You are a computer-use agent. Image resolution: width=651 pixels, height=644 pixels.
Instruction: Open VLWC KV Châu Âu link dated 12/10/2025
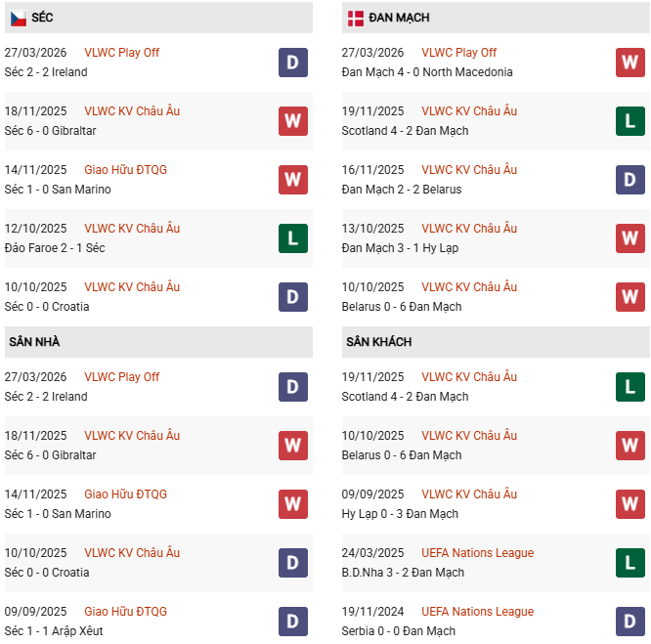click(132, 229)
